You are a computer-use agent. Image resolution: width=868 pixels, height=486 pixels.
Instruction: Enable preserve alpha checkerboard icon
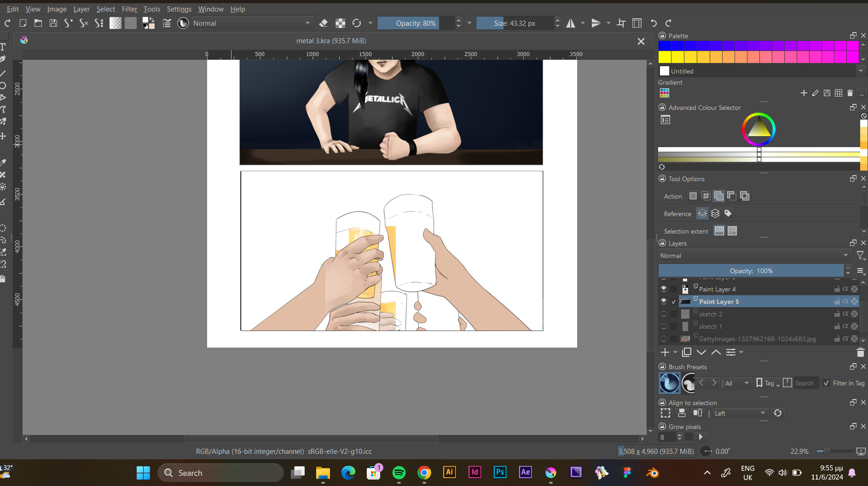coord(340,23)
